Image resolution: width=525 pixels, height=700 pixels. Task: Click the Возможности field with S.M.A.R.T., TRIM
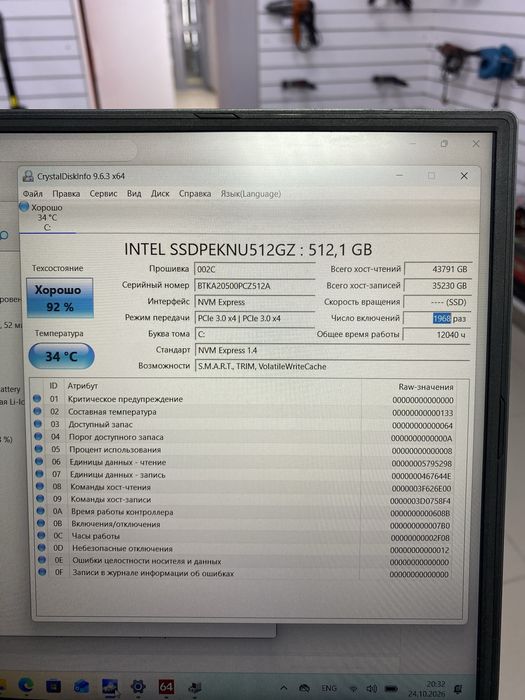point(332,367)
